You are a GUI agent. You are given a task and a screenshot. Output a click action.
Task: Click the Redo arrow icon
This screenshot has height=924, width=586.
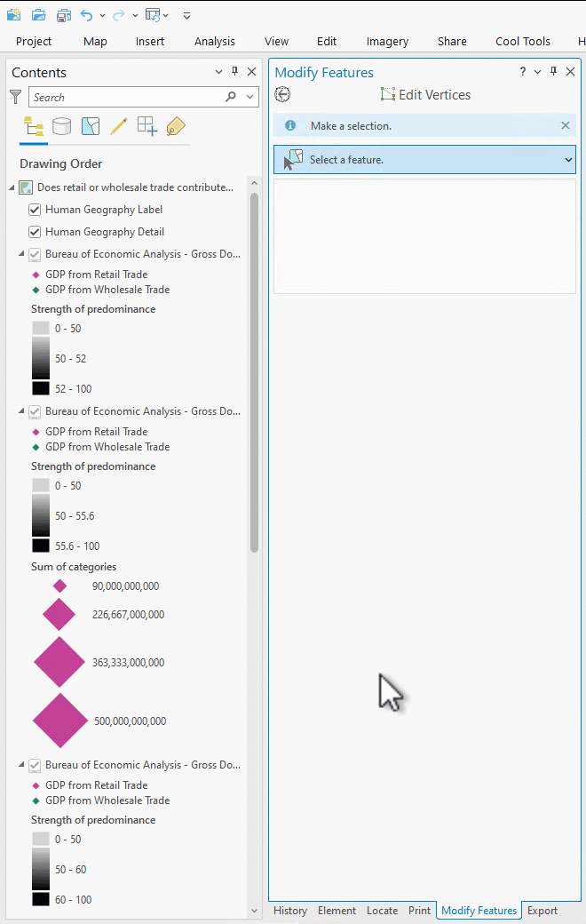click(x=119, y=15)
